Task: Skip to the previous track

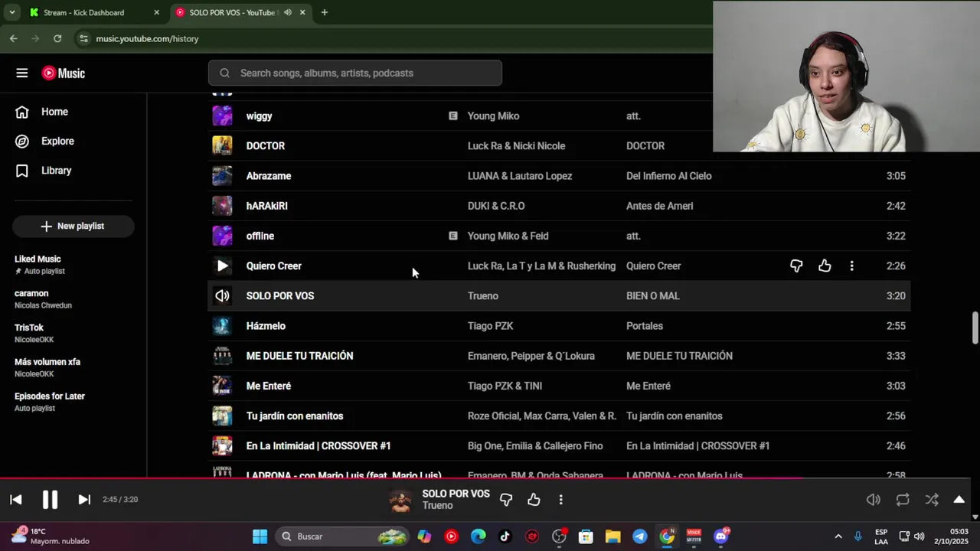Action: 15,499
